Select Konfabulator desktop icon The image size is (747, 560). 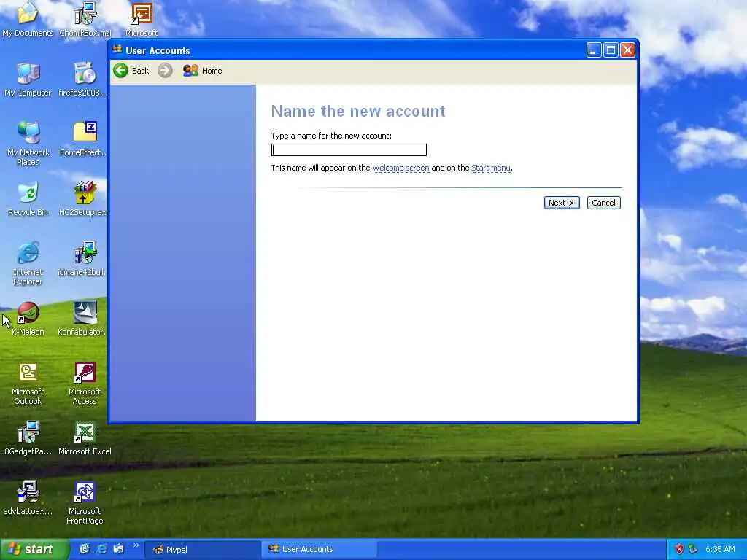82,319
